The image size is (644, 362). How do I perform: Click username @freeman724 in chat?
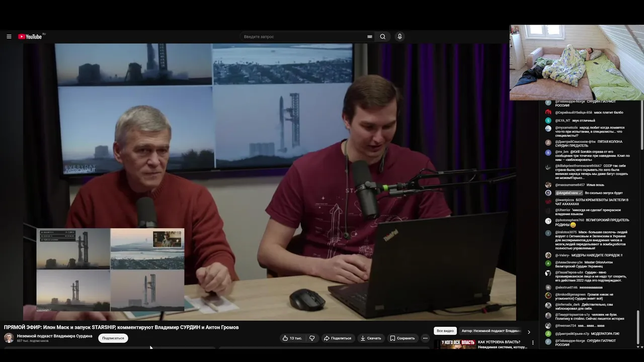[566, 326]
